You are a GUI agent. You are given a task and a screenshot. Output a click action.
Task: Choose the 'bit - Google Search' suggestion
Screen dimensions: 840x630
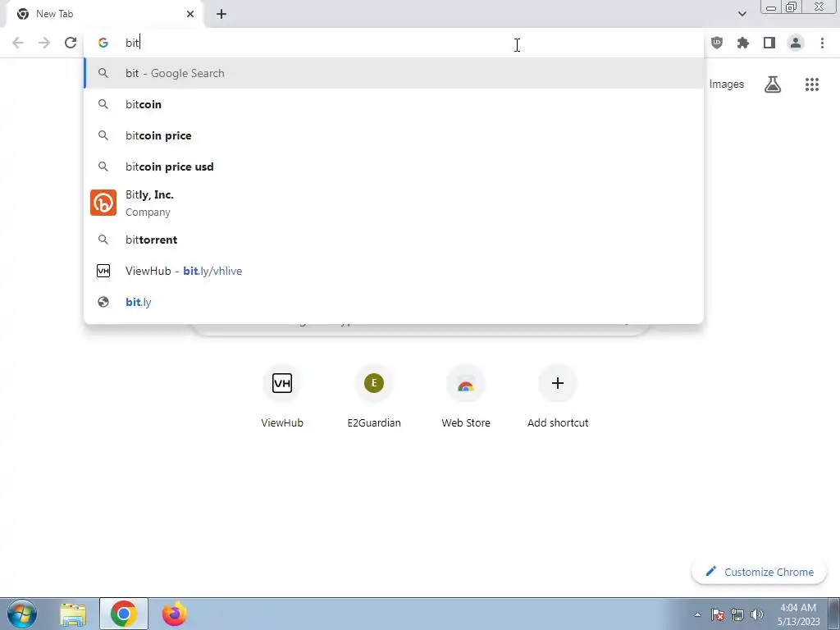(x=394, y=73)
